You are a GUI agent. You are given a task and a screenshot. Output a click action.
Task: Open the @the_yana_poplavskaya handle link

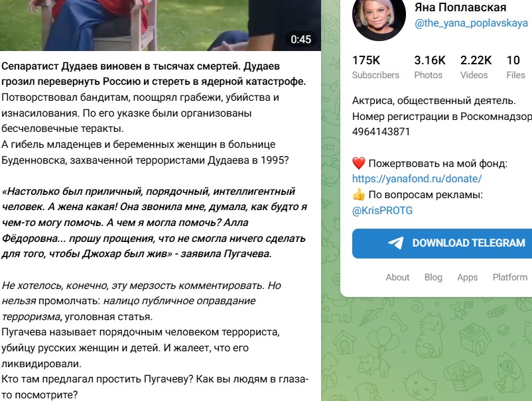tap(471, 23)
